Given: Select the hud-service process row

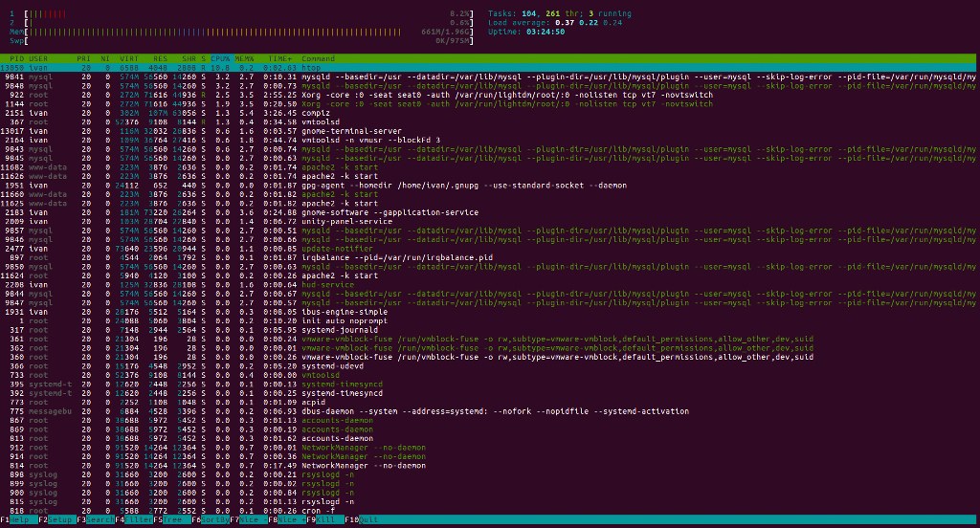Looking at the screenshot, I should [x=490, y=284].
